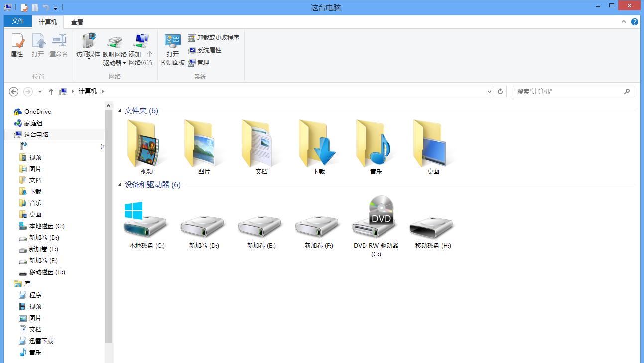The width and height of the screenshot is (644, 363).
Task: Select 桌面 in the sidebar tree
Action: (x=35, y=215)
